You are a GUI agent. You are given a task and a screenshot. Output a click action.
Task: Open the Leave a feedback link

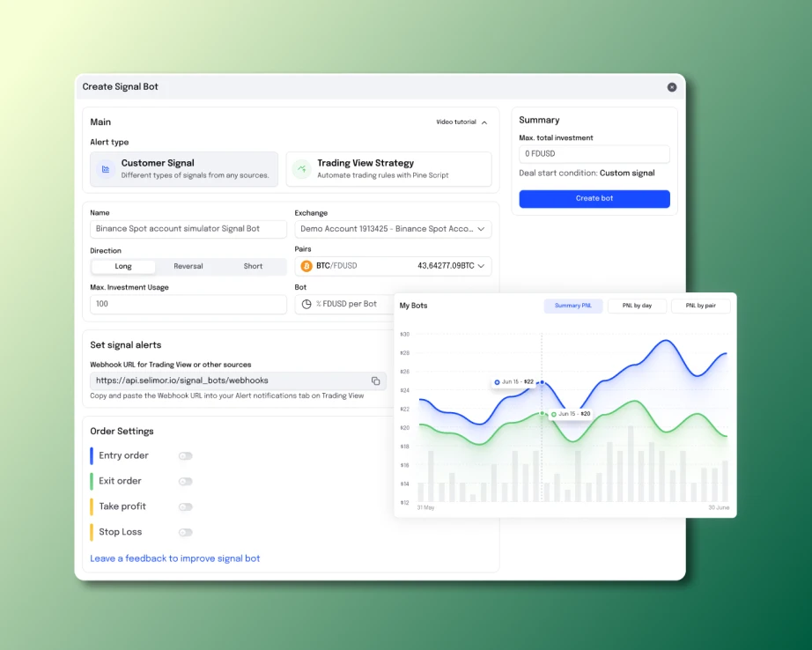175,558
